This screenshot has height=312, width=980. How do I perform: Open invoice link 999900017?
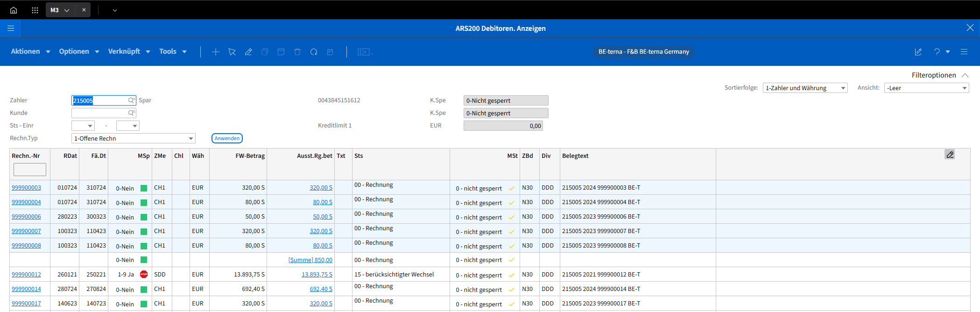click(26, 304)
